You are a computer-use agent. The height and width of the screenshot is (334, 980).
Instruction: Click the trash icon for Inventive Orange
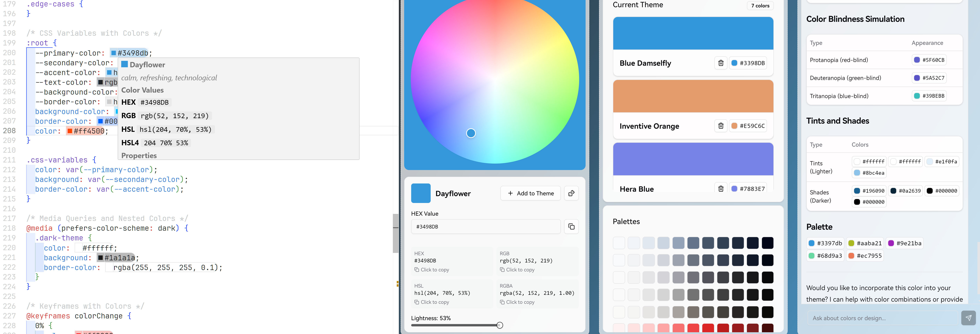[721, 126]
